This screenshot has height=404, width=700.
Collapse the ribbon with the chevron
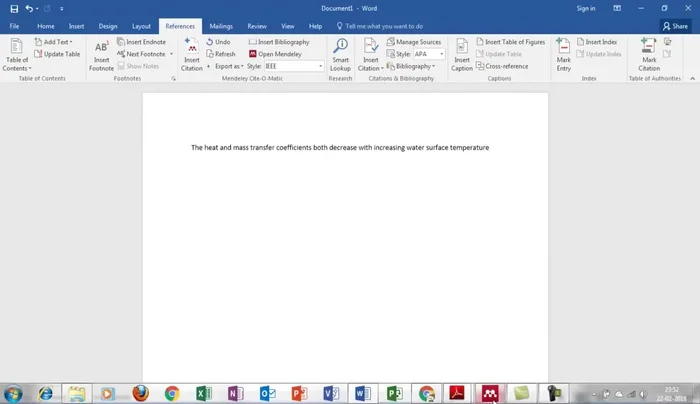[x=692, y=79]
